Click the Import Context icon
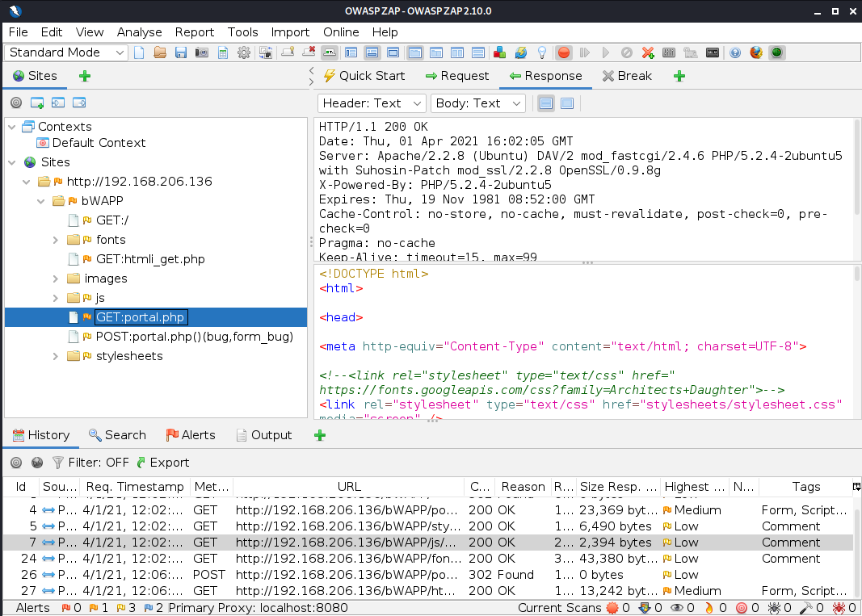 pyautogui.click(x=57, y=103)
